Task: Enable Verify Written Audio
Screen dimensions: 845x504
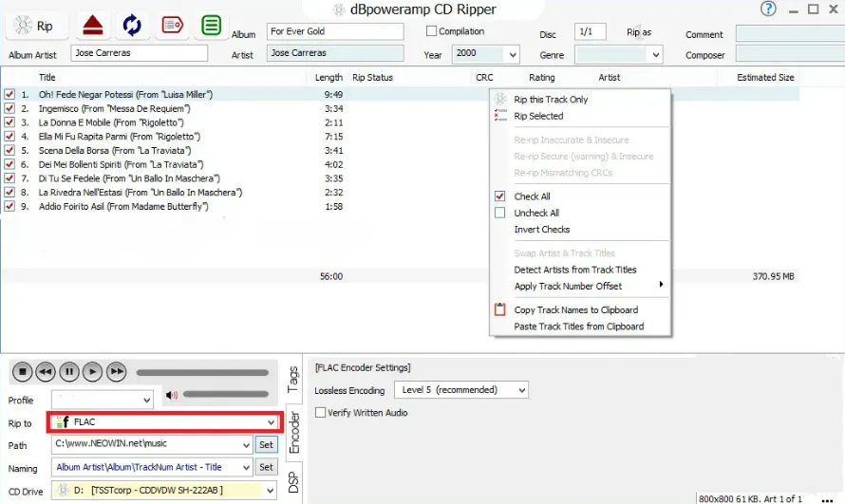Action: tap(320, 413)
